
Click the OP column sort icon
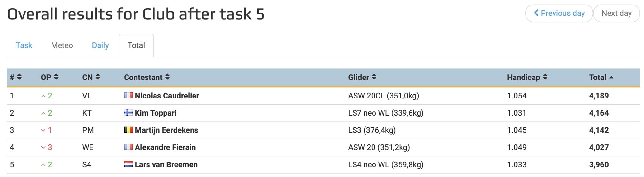(56, 77)
